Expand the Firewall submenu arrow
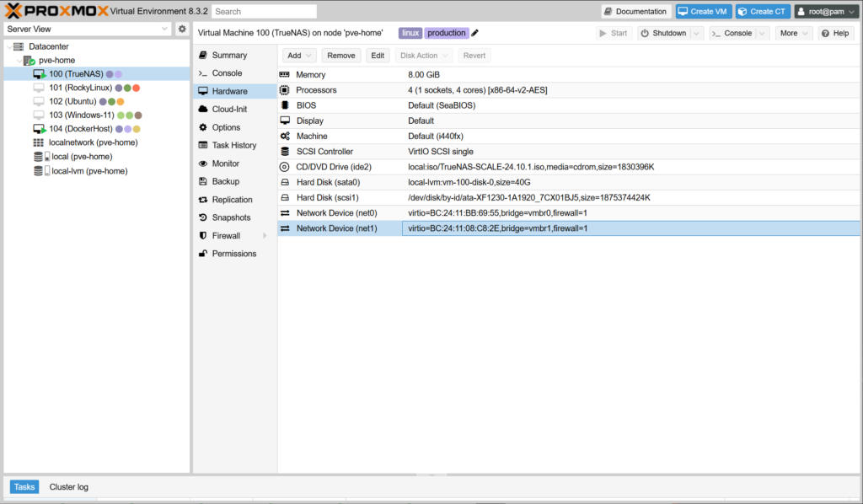Image resolution: width=863 pixels, height=504 pixels. point(265,236)
